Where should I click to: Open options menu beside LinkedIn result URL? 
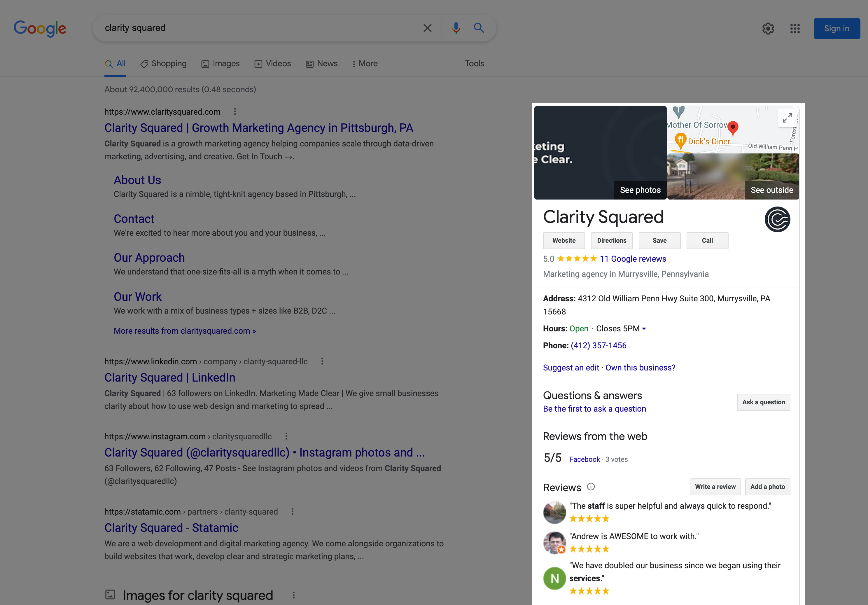(x=322, y=361)
